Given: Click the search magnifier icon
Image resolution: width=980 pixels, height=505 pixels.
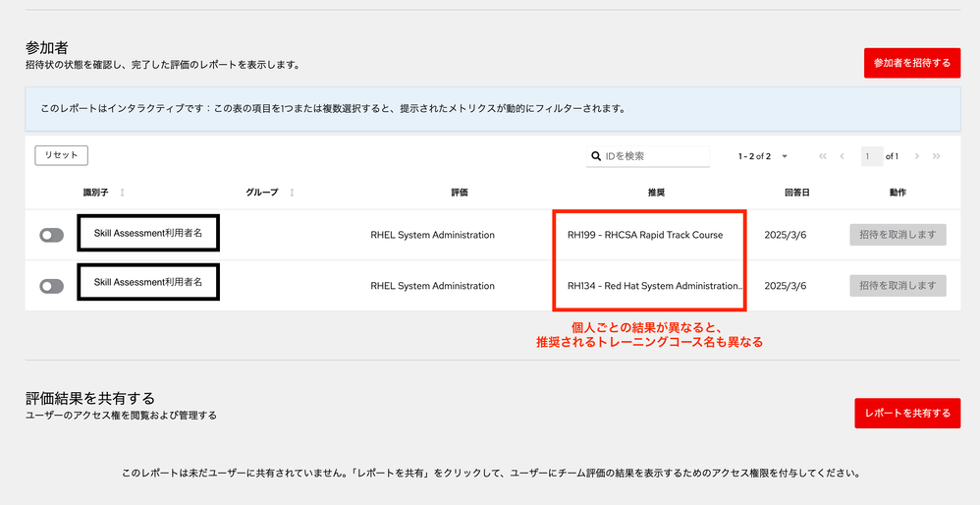Looking at the screenshot, I should (x=596, y=156).
